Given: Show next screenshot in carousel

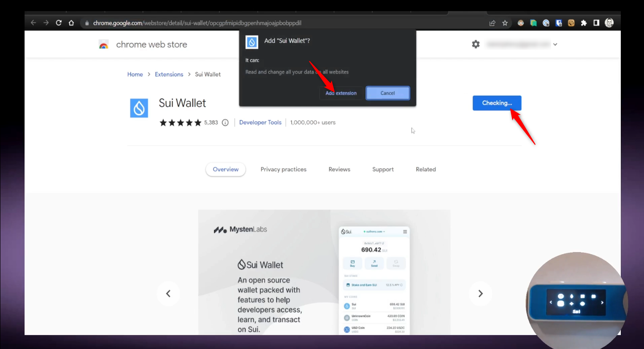Looking at the screenshot, I should (480, 293).
